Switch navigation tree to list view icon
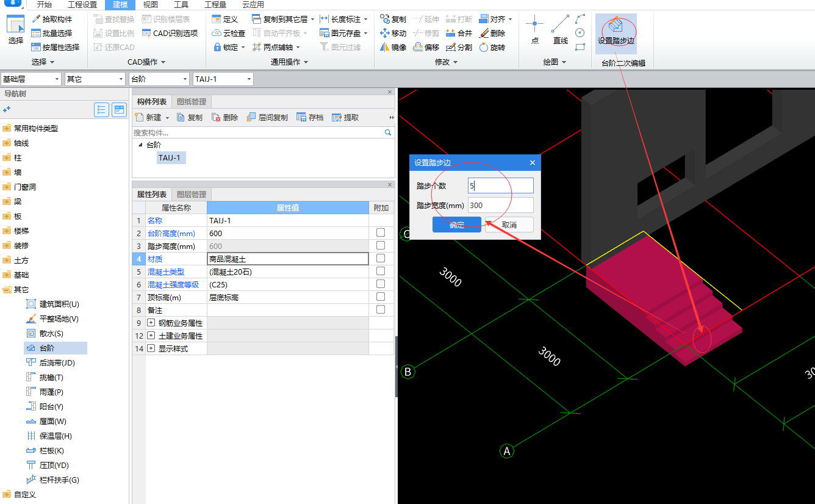 pos(101,110)
